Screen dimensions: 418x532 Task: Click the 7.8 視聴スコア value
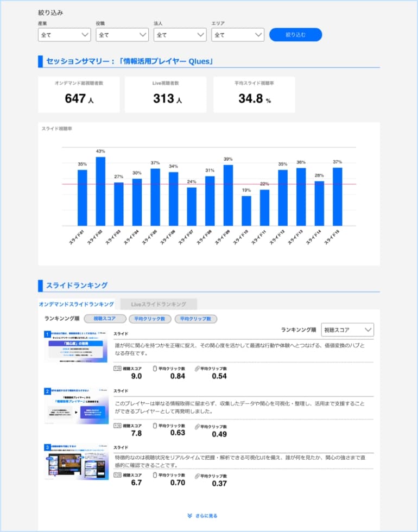pos(136,433)
